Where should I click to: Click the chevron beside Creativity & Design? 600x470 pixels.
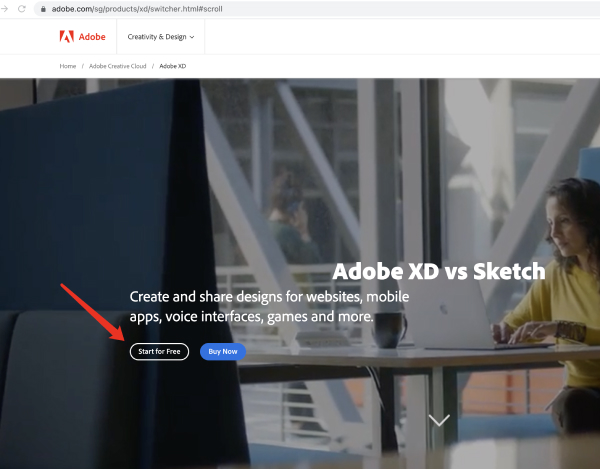click(192, 37)
